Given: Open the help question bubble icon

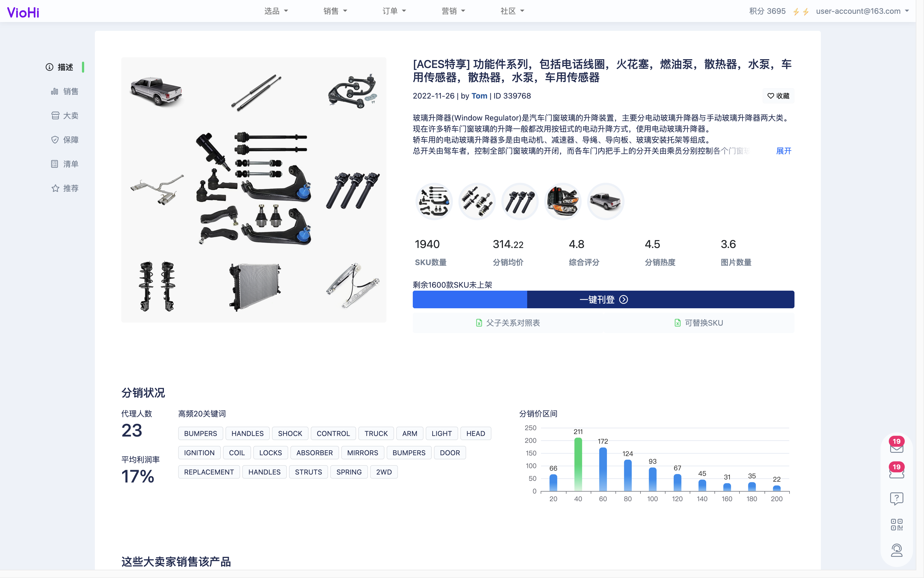Looking at the screenshot, I should pos(897,498).
